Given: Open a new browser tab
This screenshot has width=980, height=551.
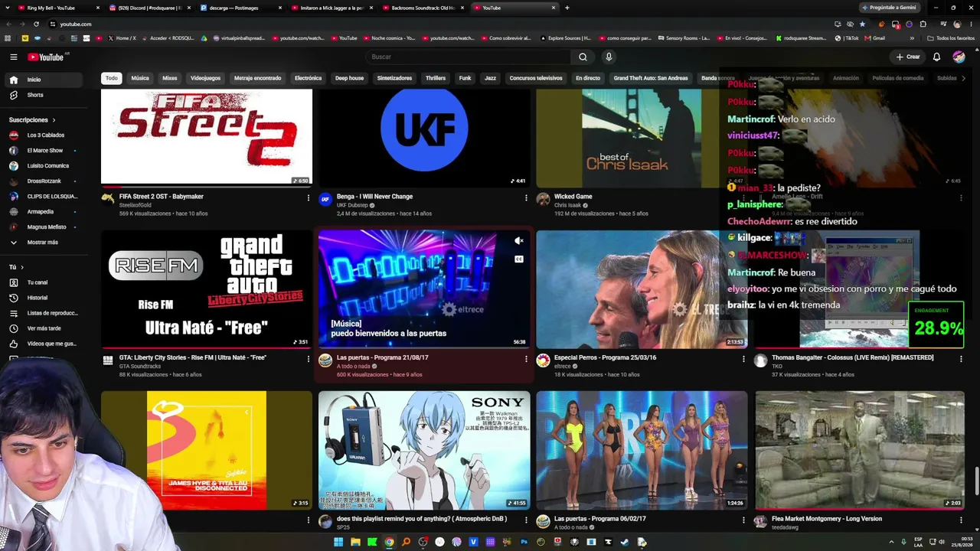Looking at the screenshot, I should click(x=567, y=8).
